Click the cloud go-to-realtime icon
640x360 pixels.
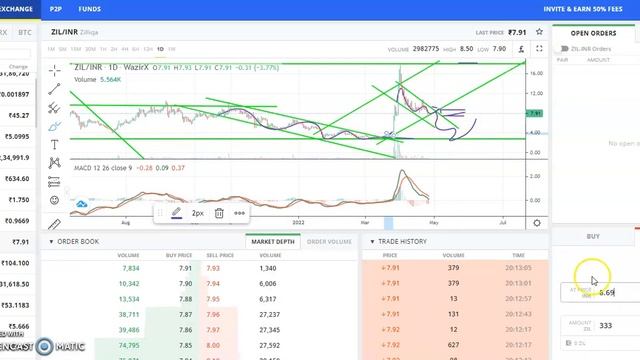click(82, 204)
